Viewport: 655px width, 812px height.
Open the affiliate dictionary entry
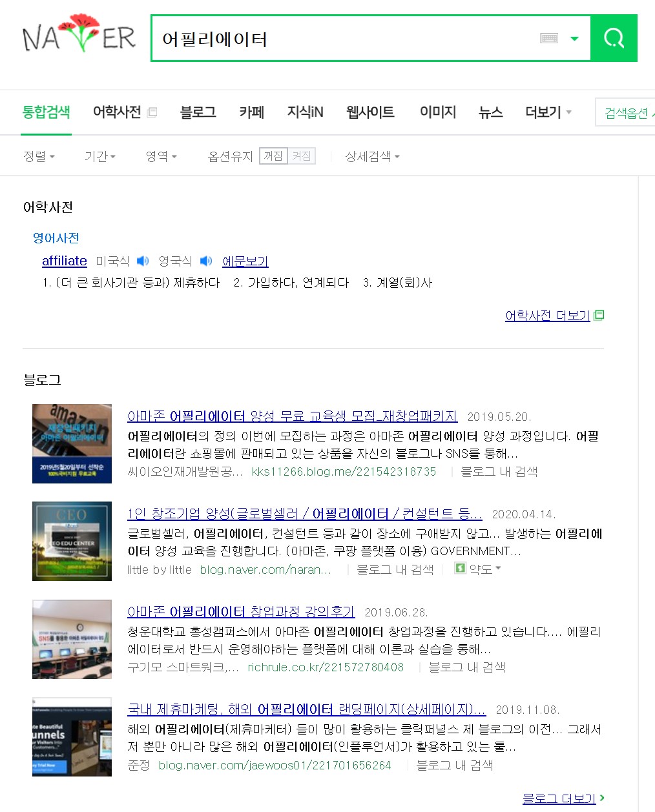click(65, 261)
